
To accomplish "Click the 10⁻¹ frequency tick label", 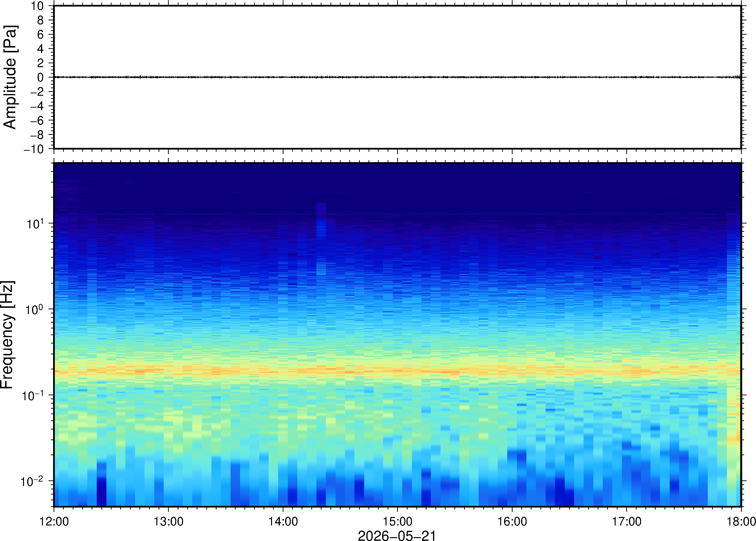I will click(x=33, y=395).
